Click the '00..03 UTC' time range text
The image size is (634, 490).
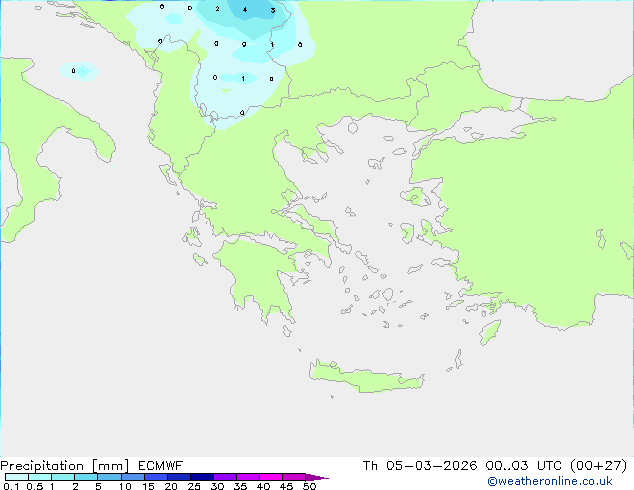coord(523,466)
